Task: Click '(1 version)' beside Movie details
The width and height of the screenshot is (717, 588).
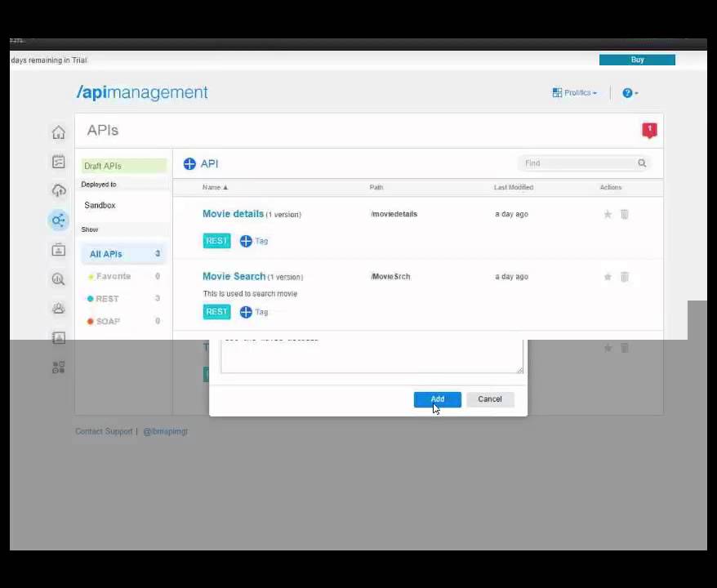Action: [283, 215]
